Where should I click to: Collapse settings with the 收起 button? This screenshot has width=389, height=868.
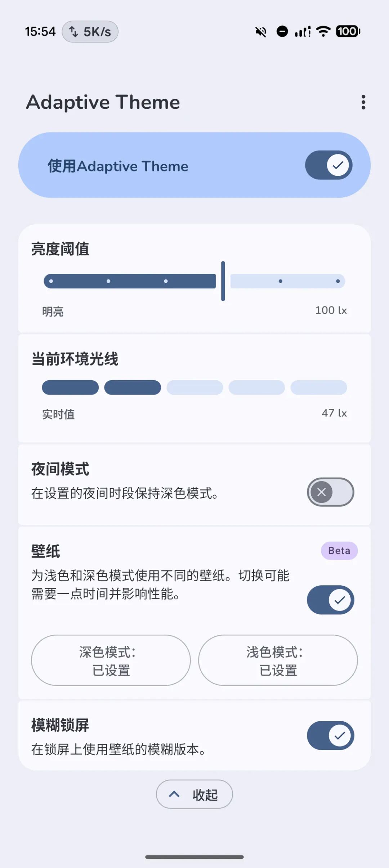click(x=194, y=794)
